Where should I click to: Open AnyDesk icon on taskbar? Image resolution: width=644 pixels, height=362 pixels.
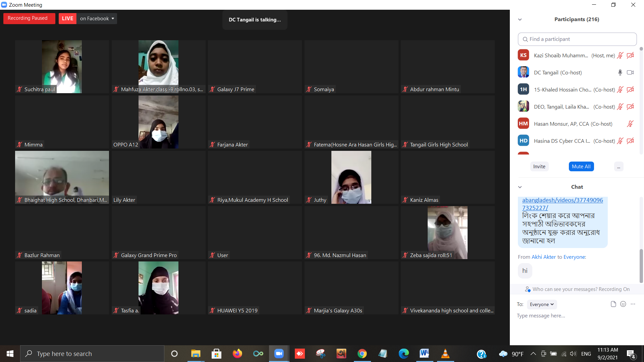300,354
